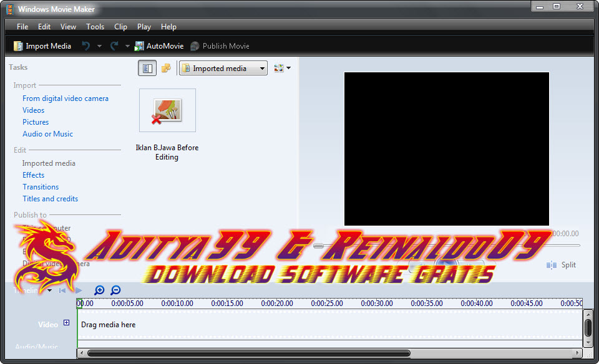Show the collections folder pane icon
This screenshot has height=364, width=599.
click(166, 69)
